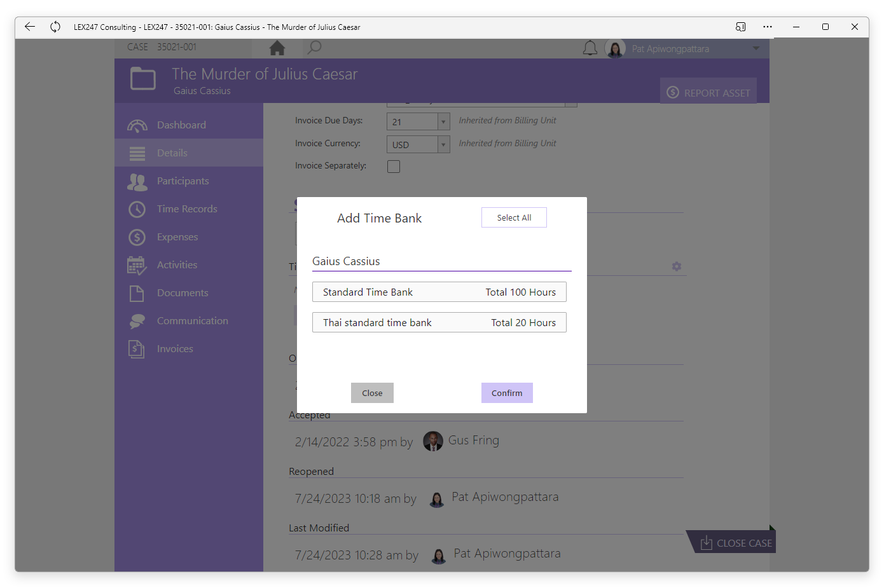This screenshot has width=884, height=588.
Task: Open Documents in the sidebar
Action: (x=189, y=293)
